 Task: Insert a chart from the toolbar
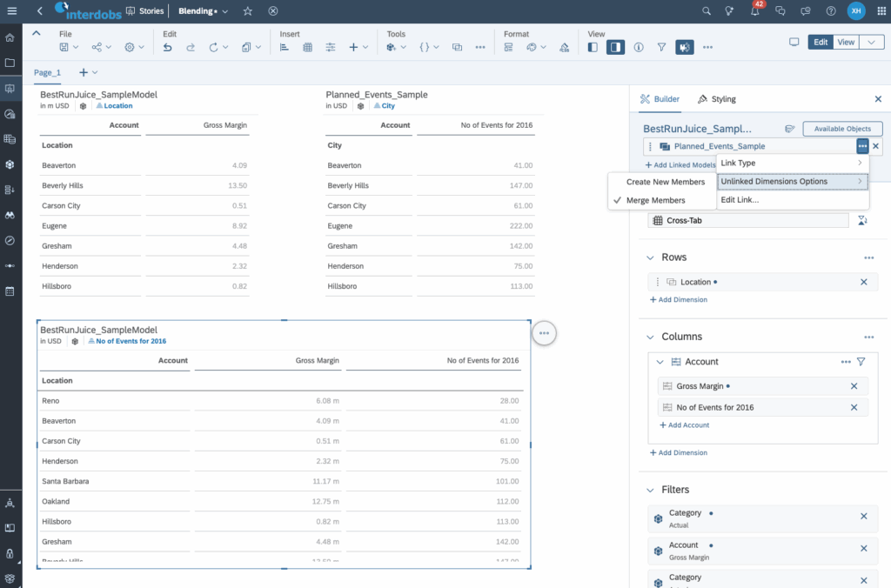pyautogui.click(x=285, y=47)
